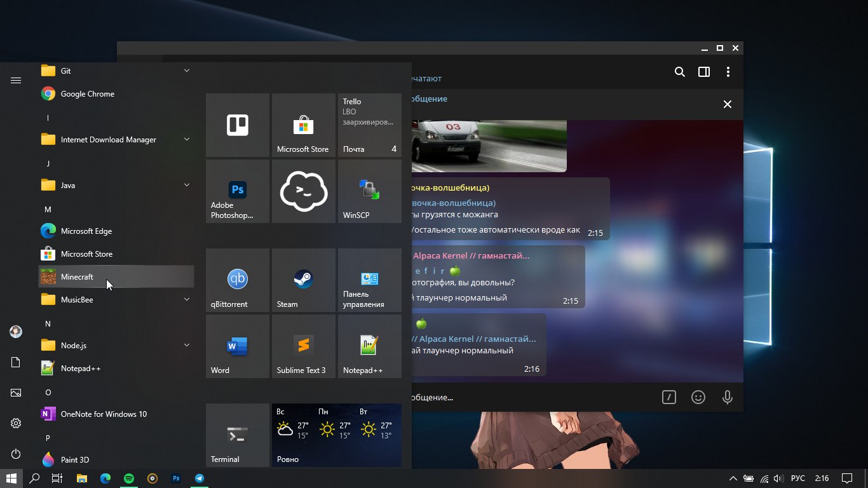Jump to letter M section header
The height and width of the screenshot is (488, 868).
48,209
